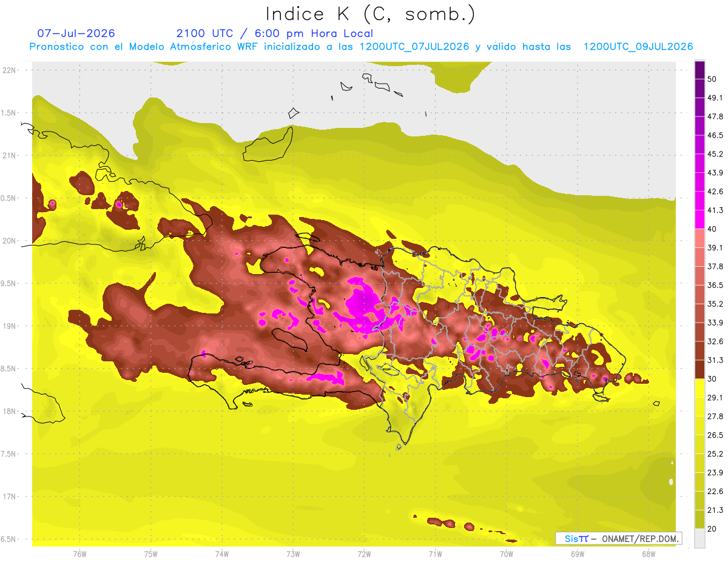The height and width of the screenshot is (562, 728).
Task: Click the legend value '33.9'
Action: pos(715,323)
